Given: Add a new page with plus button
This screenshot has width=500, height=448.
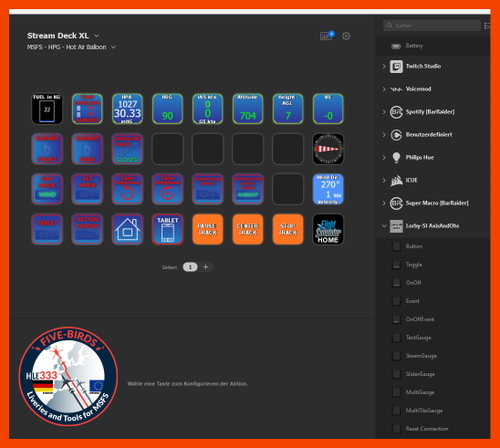Looking at the screenshot, I should (206, 267).
